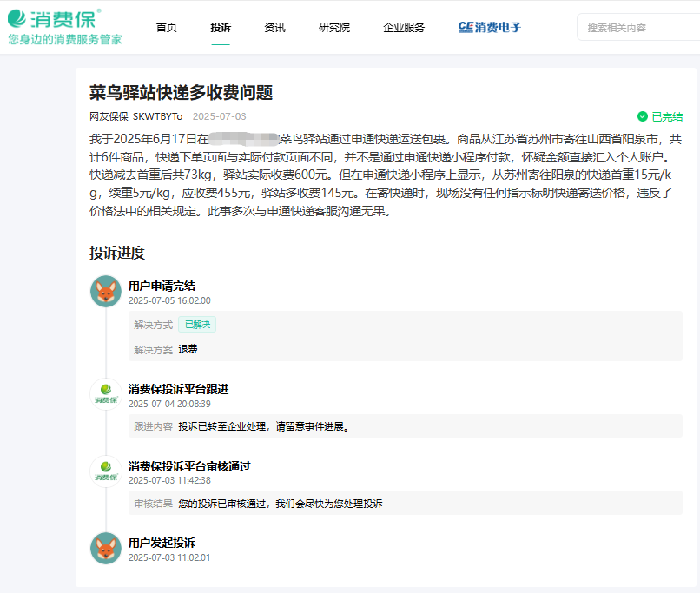Image resolution: width=700 pixels, height=593 pixels.
Task: Click the green 已完结 checkmark icon
Action: [643, 116]
